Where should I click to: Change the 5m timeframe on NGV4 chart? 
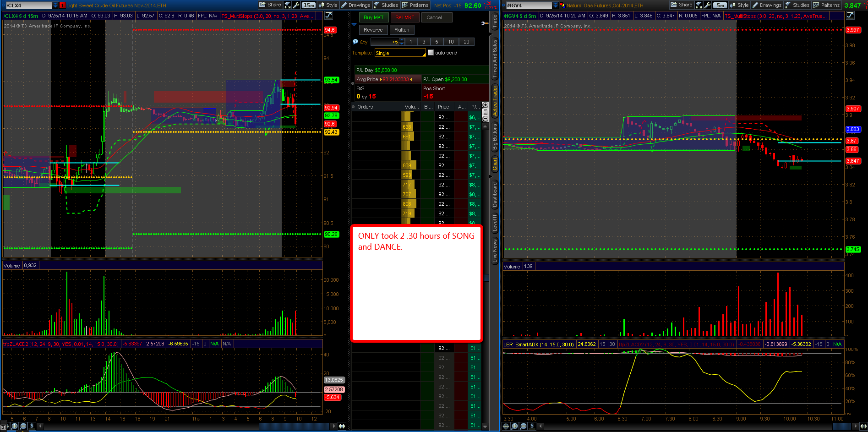pos(720,5)
